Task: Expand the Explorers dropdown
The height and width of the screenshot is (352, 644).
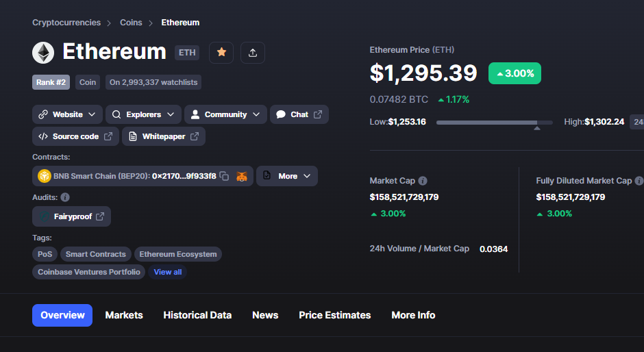Action: [x=143, y=114]
